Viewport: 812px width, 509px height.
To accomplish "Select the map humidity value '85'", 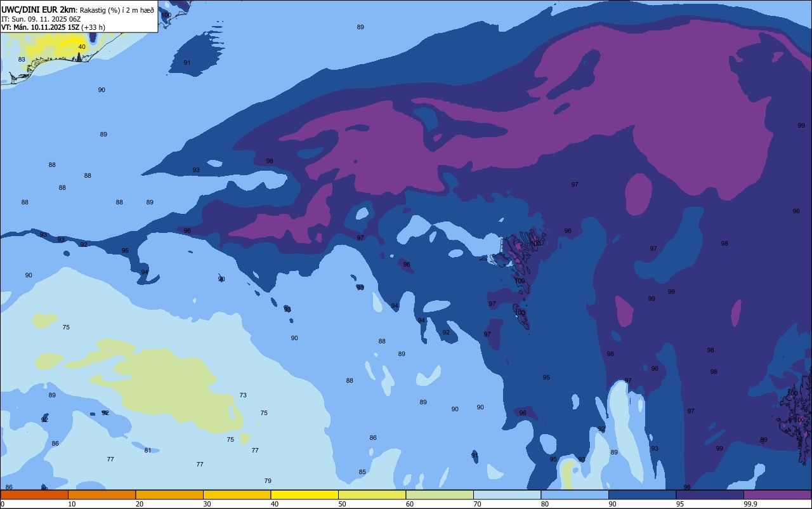I will click(362, 472).
